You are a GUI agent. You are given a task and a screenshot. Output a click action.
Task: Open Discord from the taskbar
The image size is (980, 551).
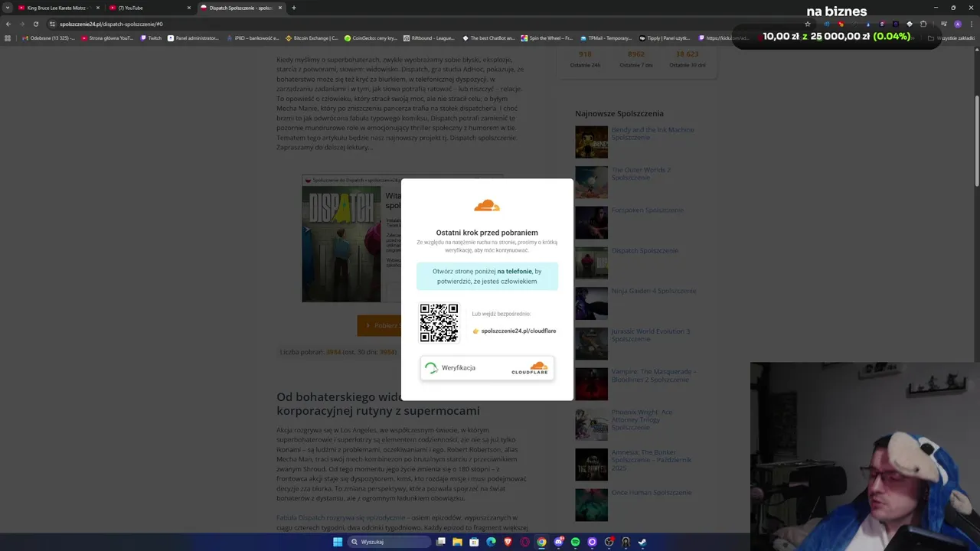[x=558, y=542]
